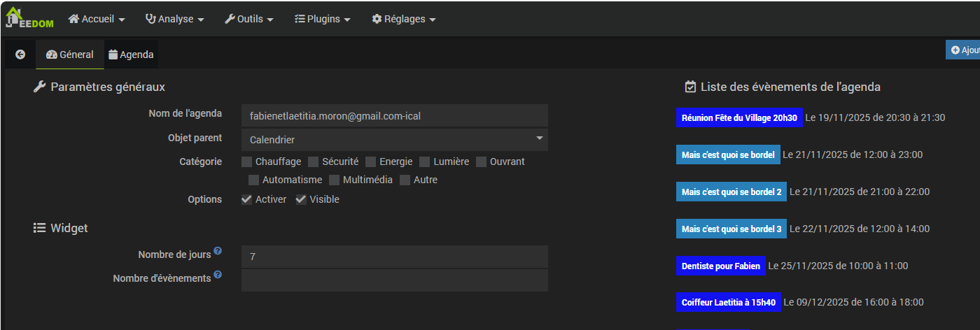This screenshot has height=330, width=980.
Task: Go back with the arrow icon
Action: (20, 54)
